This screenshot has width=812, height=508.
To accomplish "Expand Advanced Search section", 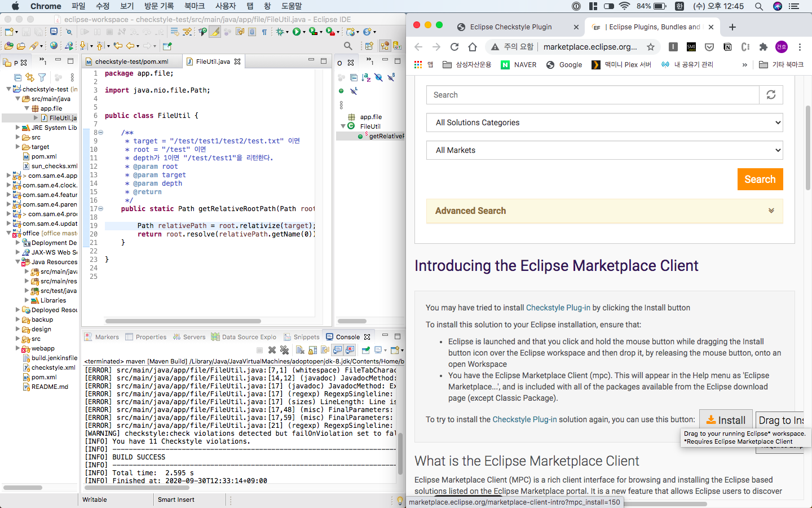I will (x=604, y=211).
